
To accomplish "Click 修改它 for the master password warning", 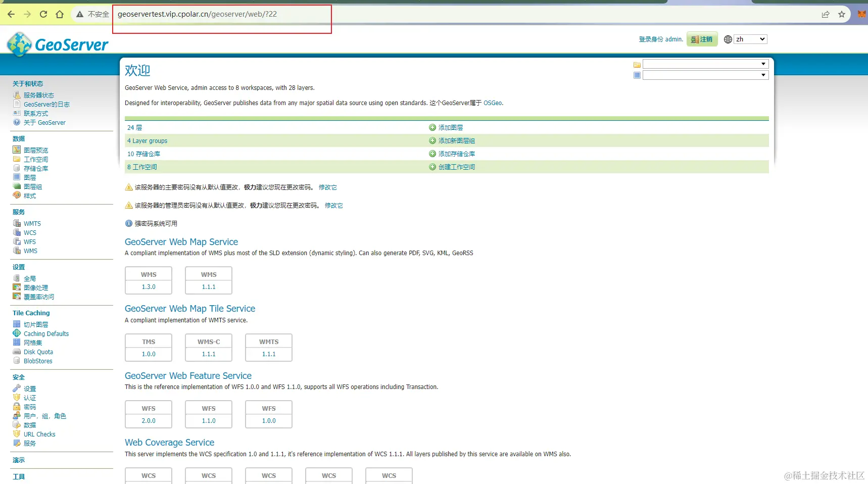I will (x=328, y=187).
